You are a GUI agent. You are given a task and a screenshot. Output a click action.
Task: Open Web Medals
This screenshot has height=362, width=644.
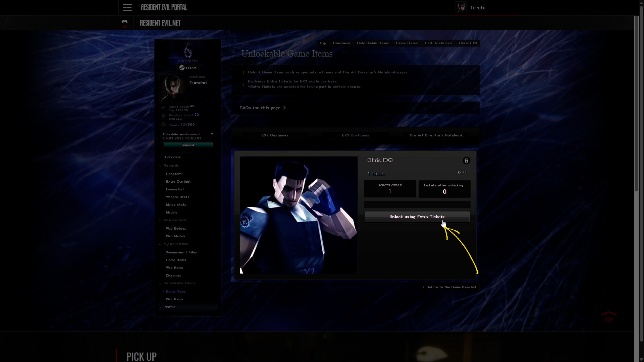pyautogui.click(x=176, y=236)
